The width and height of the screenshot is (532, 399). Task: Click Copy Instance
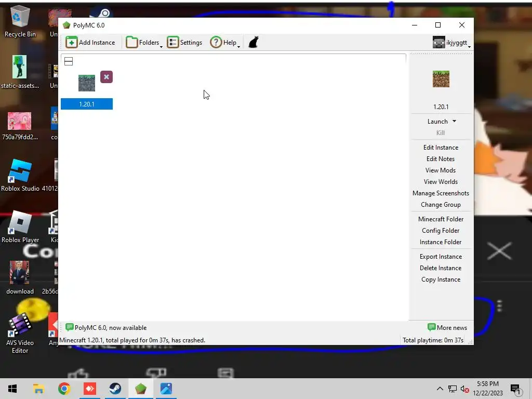click(441, 280)
